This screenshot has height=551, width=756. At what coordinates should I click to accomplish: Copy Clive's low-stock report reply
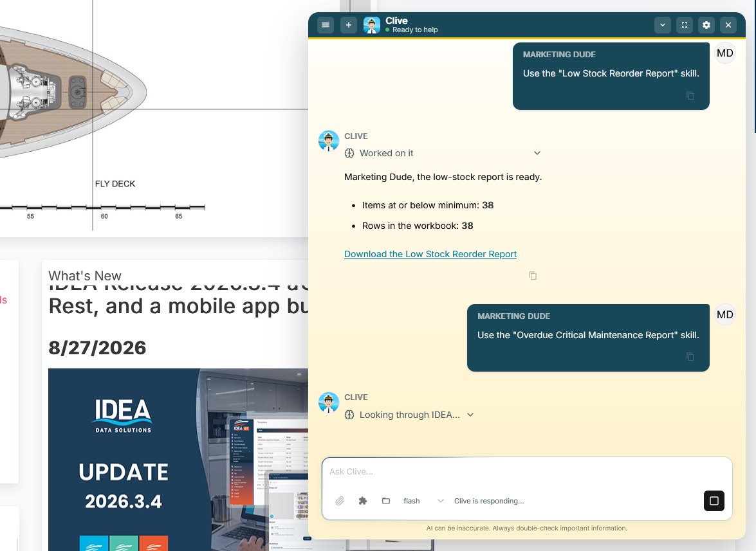533,275
